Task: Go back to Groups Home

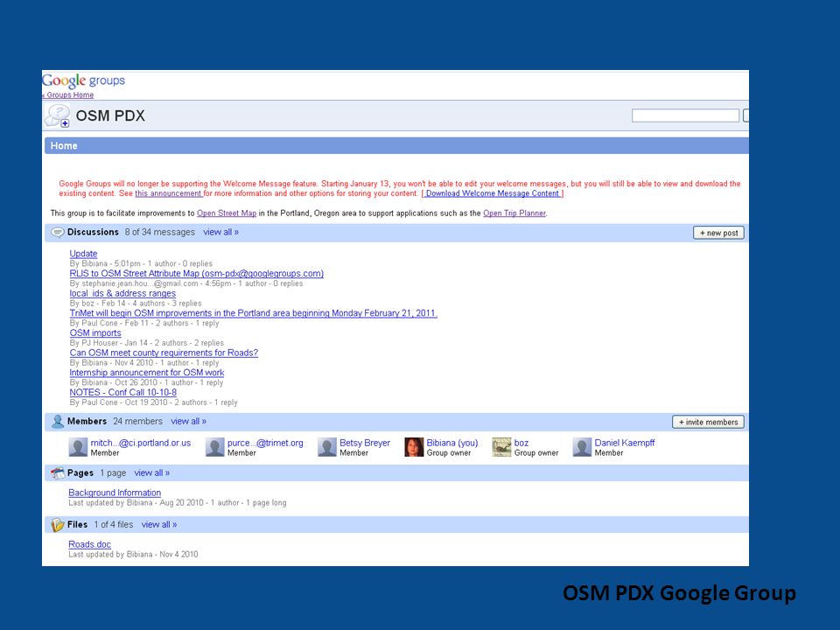Action: [68, 94]
